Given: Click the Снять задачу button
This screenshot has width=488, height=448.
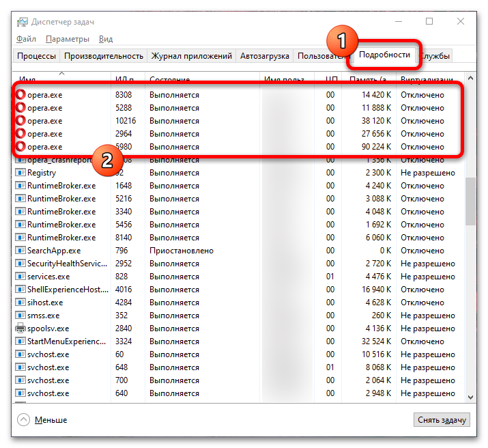Looking at the screenshot, I should [442, 420].
